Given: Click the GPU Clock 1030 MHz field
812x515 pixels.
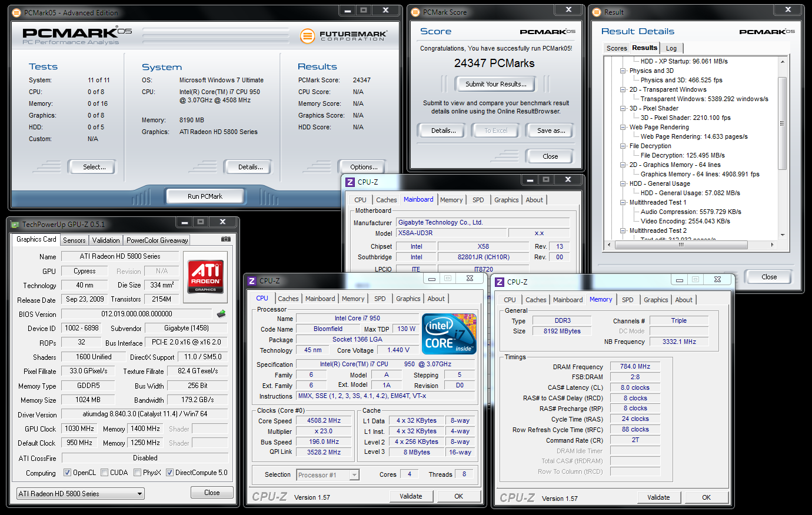Looking at the screenshot, I should (x=80, y=429).
